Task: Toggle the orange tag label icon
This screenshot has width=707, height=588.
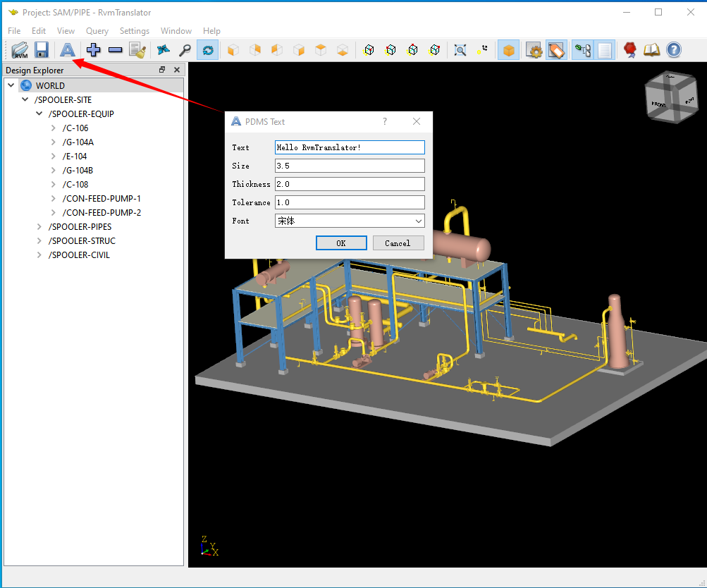Action: (x=556, y=50)
